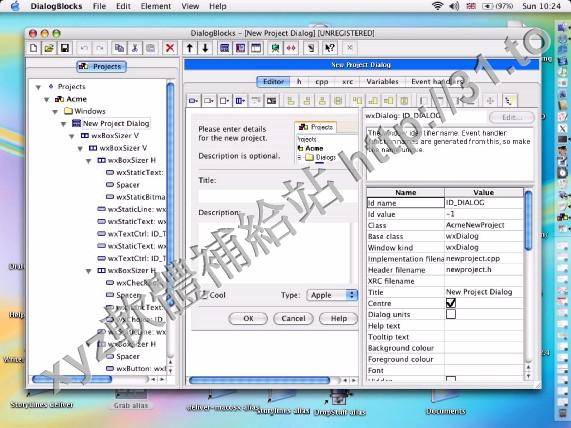
Task: Copy the selected element
Action: click(x=119, y=48)
